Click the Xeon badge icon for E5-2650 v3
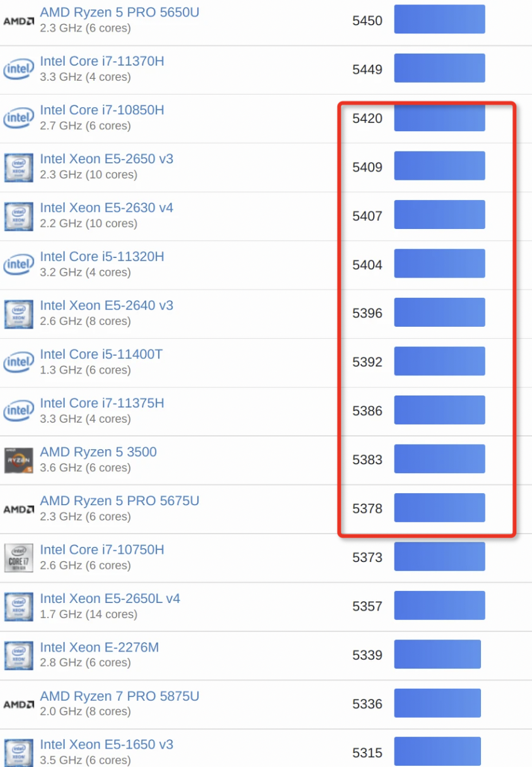The image size is (532, 767). (x=19, y=167)
